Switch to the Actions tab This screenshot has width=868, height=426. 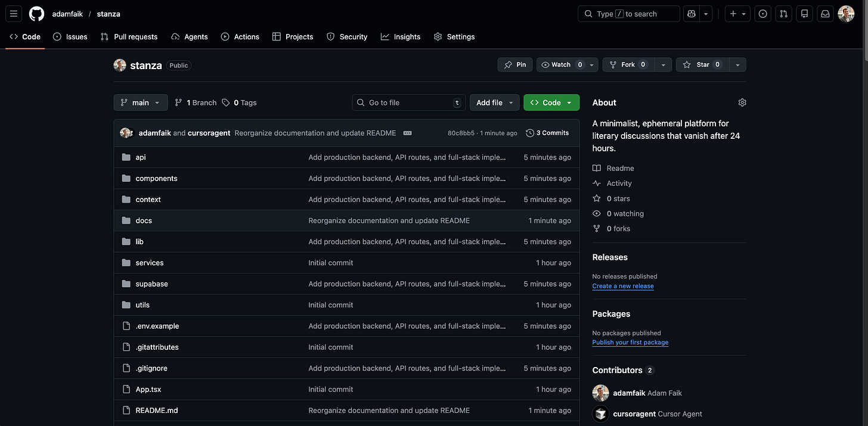pyautogui.click(x=240, y=36)
